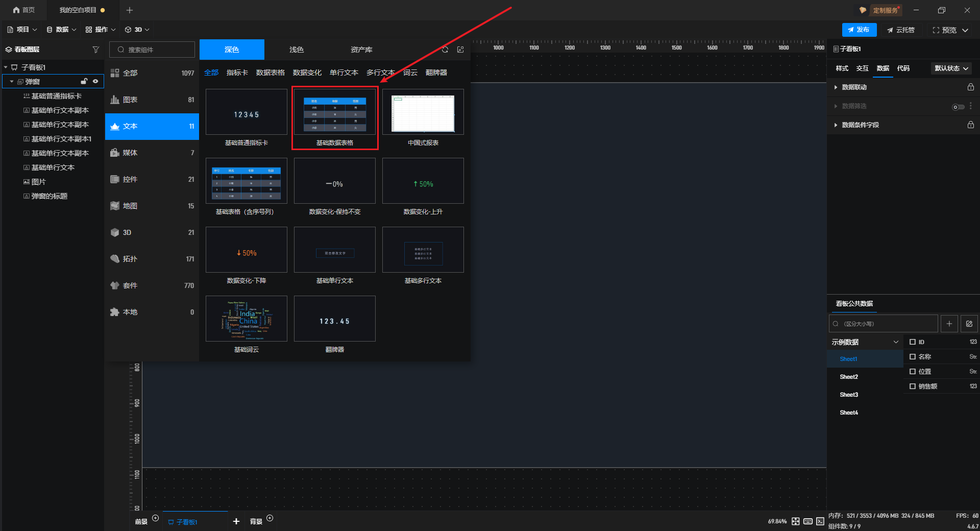Toggle visibility eye of 弹窗 layer

click(95, 81)
